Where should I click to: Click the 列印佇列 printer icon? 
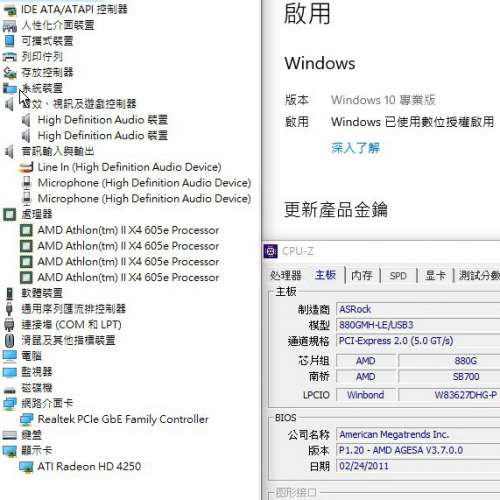click(9, 57)
